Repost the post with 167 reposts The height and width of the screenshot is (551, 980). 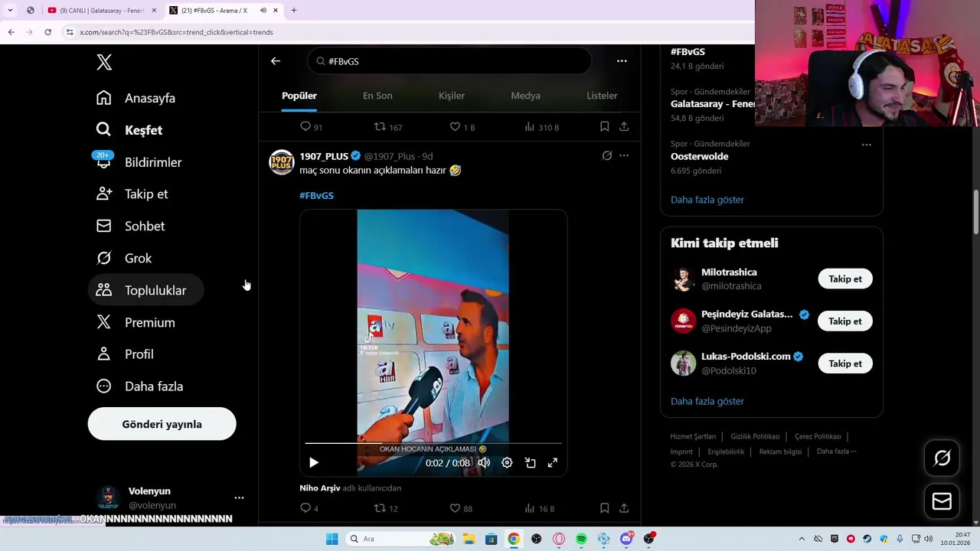(387, 127)
